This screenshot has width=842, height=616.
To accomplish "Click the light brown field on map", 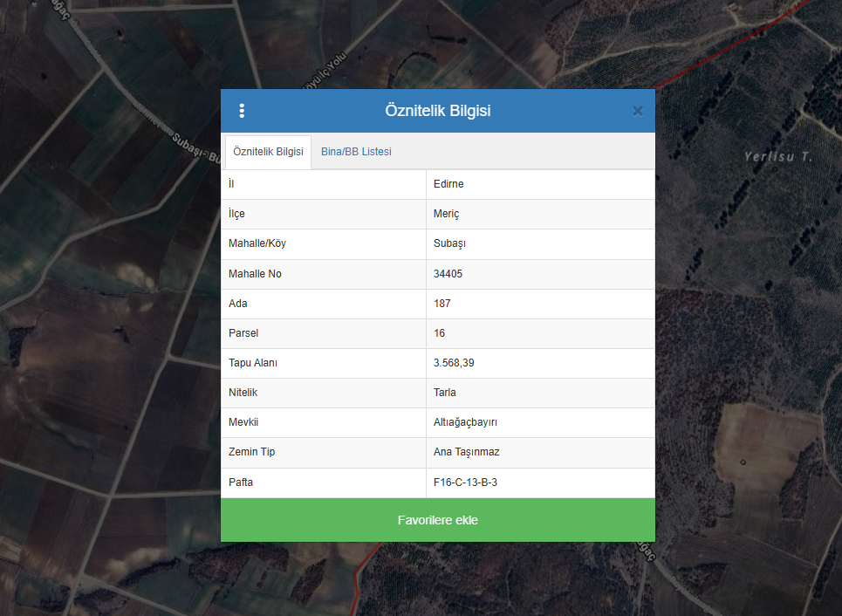I will [768, 445].
